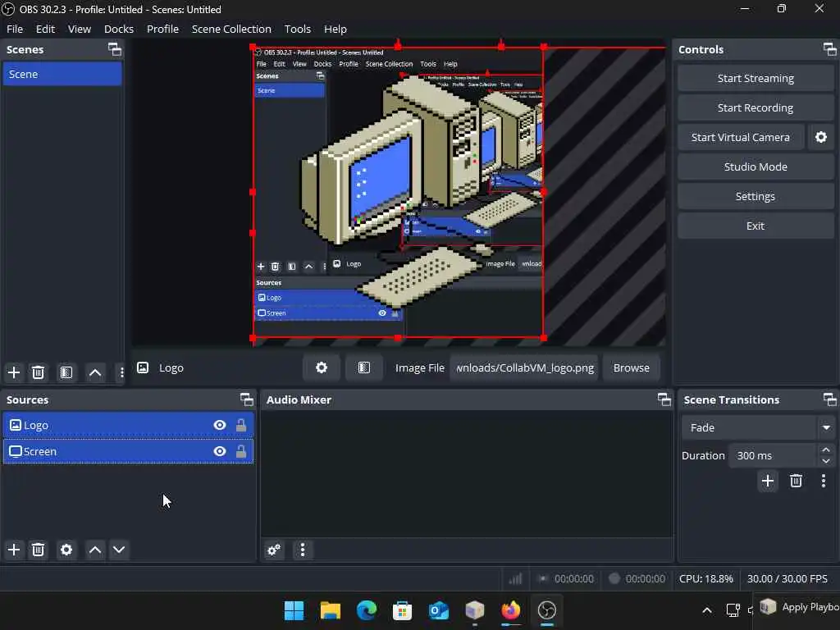Open transition properties three-dot menu
This screenshot has width=840, height=630.
(824, 481)
